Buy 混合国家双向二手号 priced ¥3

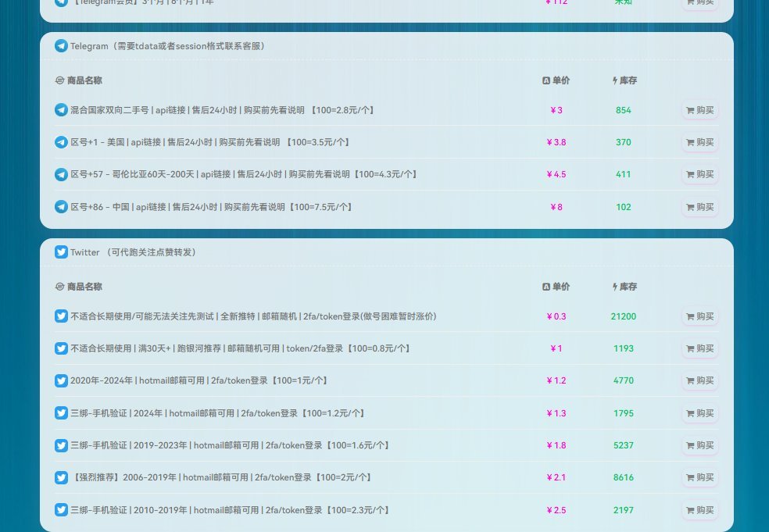coord(700,110)
